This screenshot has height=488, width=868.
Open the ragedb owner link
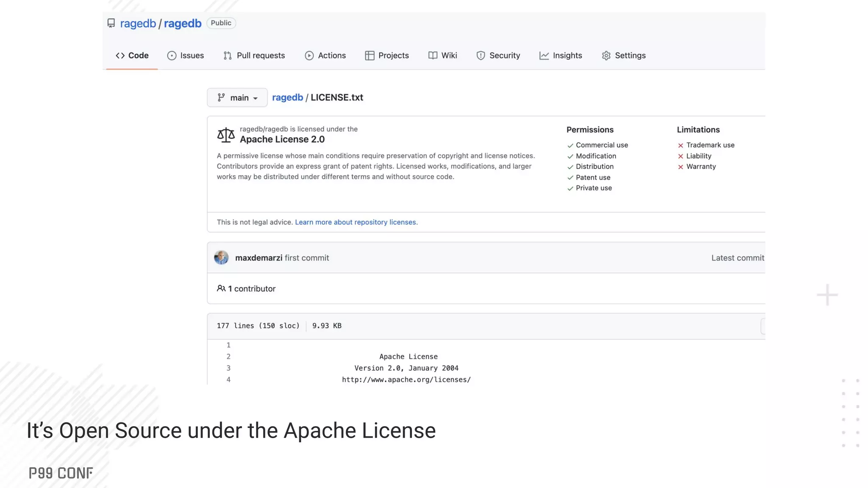click(138, 23)
